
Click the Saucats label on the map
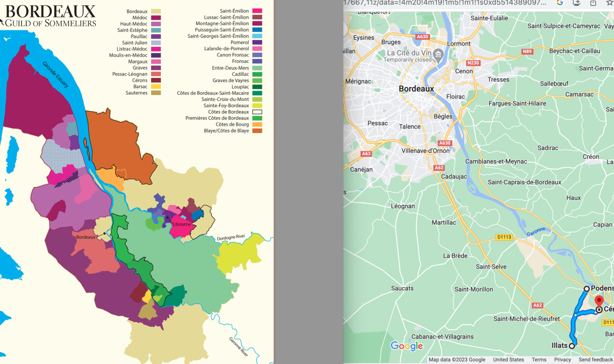(402, 289)
